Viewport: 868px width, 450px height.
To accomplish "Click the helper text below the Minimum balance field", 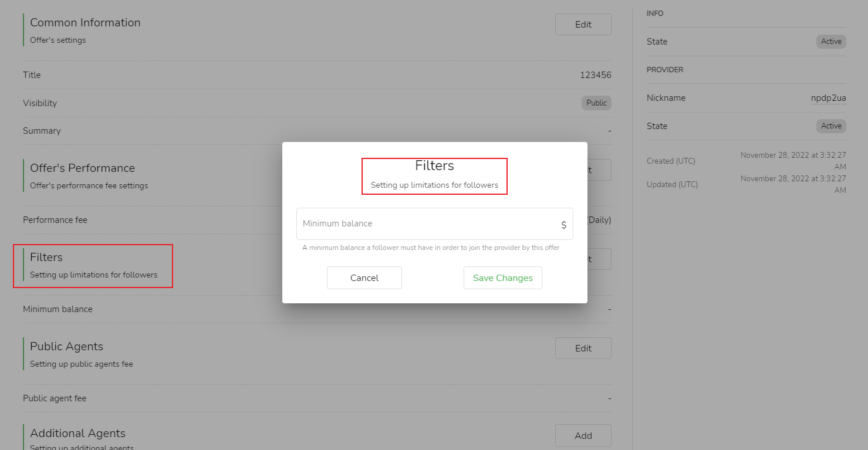I will pyautogui.click(x=431, y=248).
